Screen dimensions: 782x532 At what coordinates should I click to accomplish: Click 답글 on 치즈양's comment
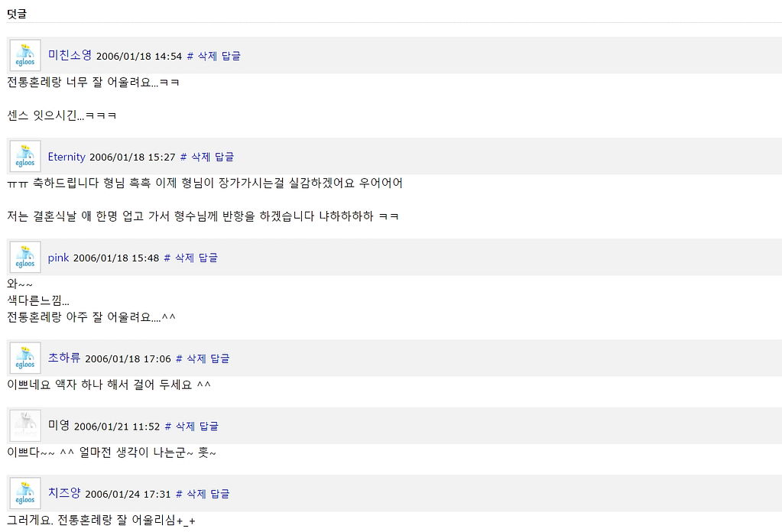click(x=220, y=494)
